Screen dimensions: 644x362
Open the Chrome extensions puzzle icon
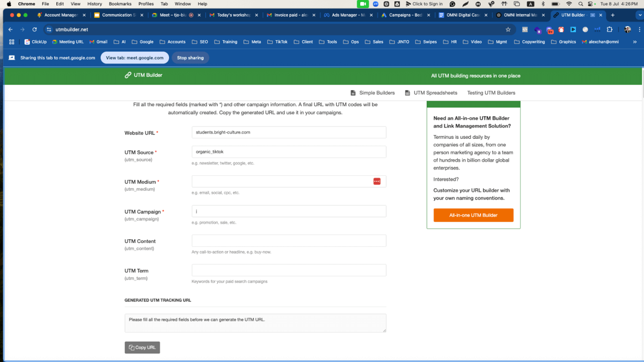(609, 29)
